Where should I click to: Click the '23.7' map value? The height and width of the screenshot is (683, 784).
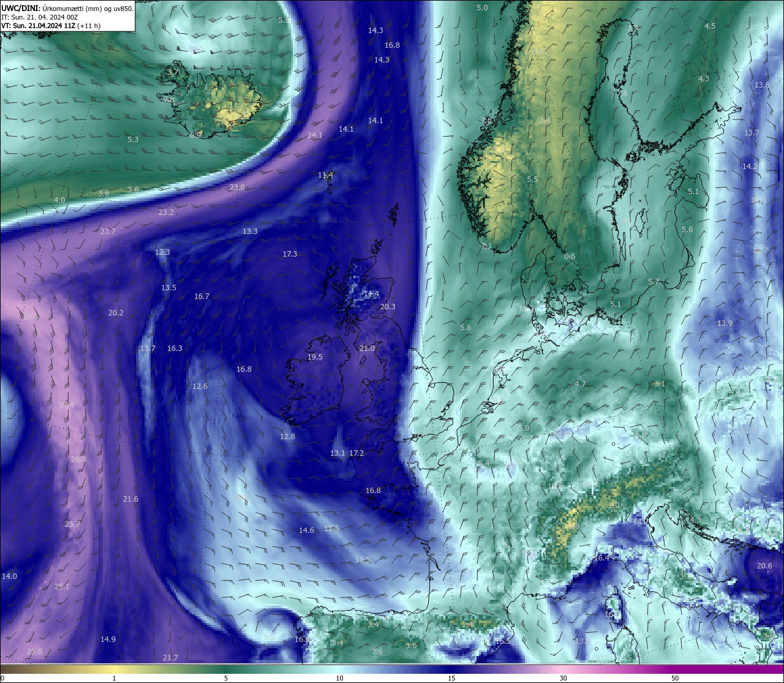coord(108,232)
